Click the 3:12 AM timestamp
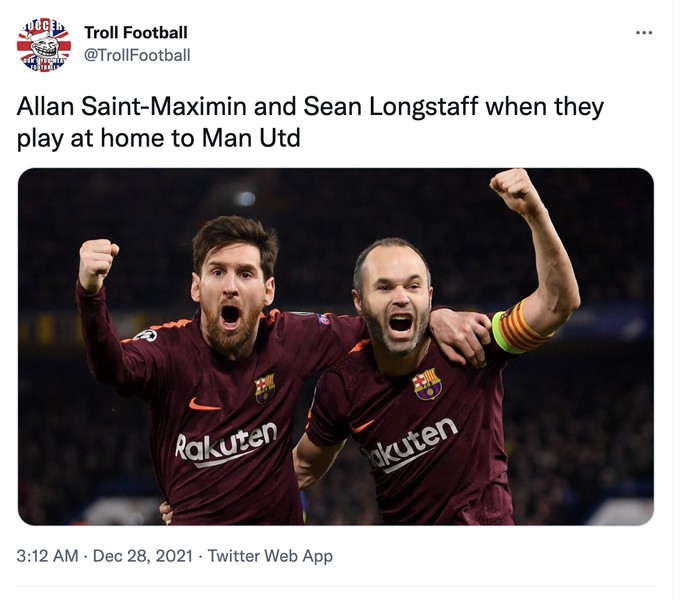700x600 pixels. (47, 556)
